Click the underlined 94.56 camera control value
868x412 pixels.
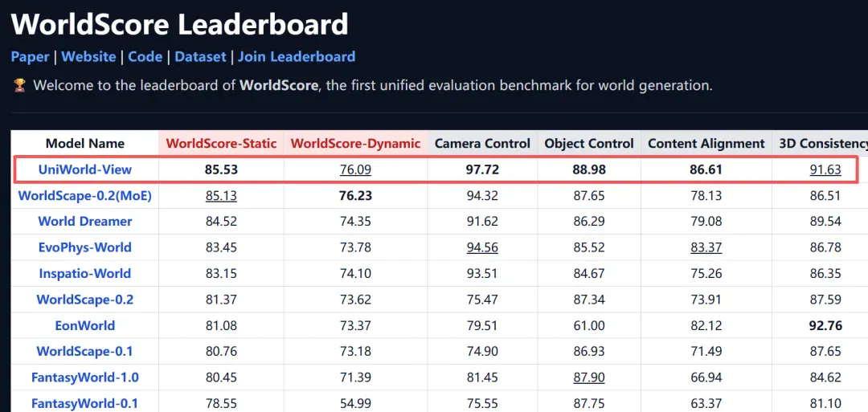(482, 247)
